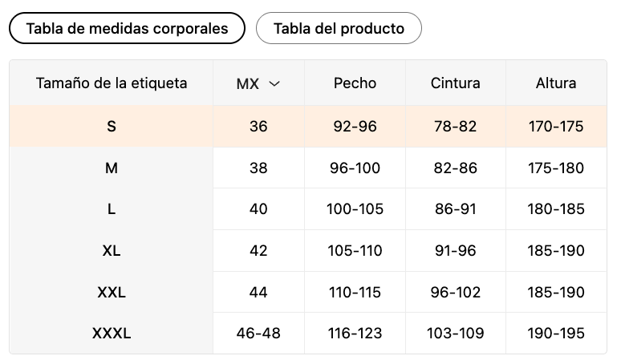This screenshot has height=364, width=621.
Task: Select the M size row label
Action: (112, 168)
